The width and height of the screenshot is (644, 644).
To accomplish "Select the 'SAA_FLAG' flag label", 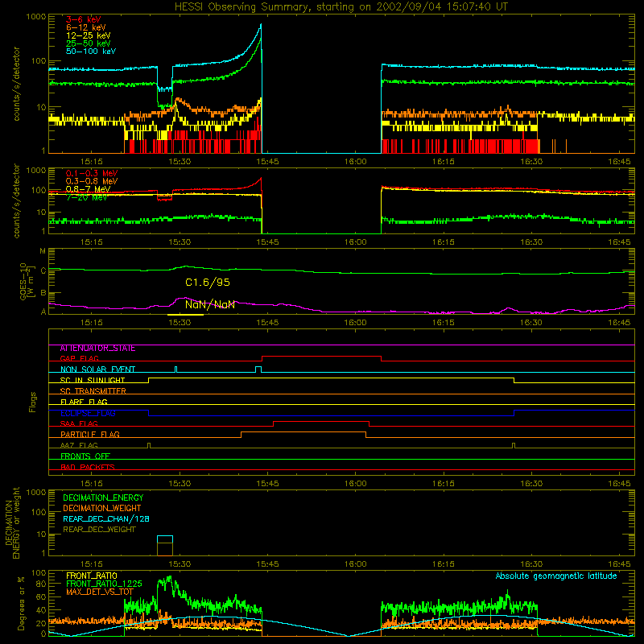I will click(79, 423).
